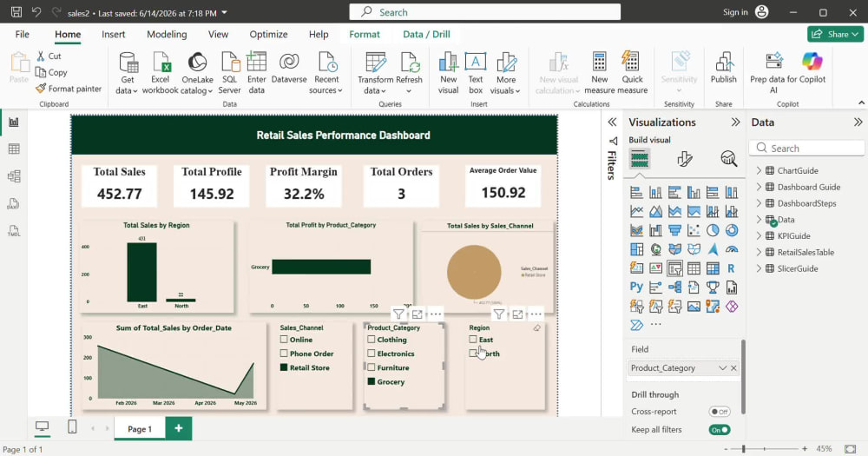This screenshot has width=868, height=456.
Task: Open the OneLake catalog
Action: pyautogui.click(x=197, y=73)
